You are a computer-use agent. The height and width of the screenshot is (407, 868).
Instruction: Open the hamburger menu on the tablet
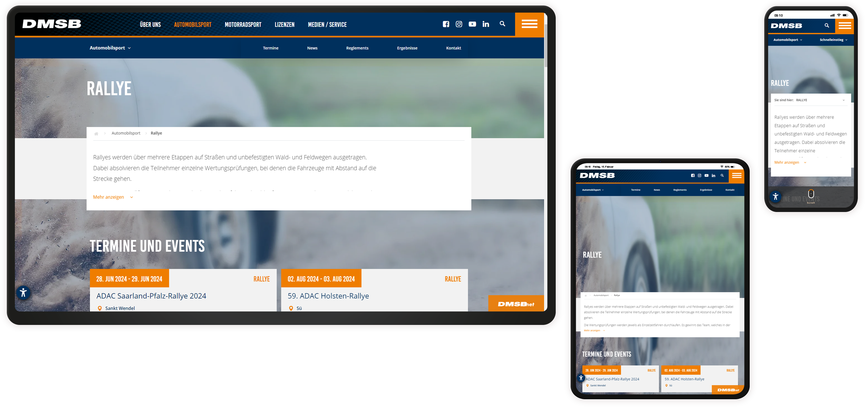736,176
